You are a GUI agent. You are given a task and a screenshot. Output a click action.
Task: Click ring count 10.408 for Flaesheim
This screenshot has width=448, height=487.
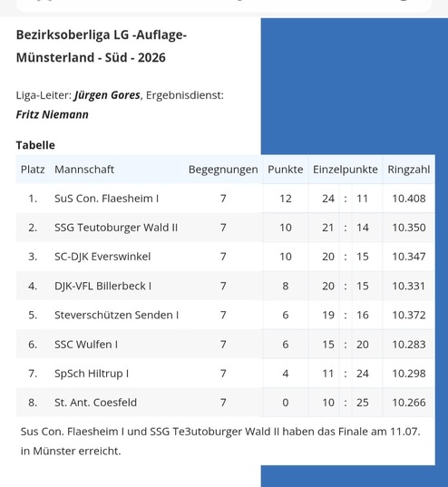(x=408, y=198)
